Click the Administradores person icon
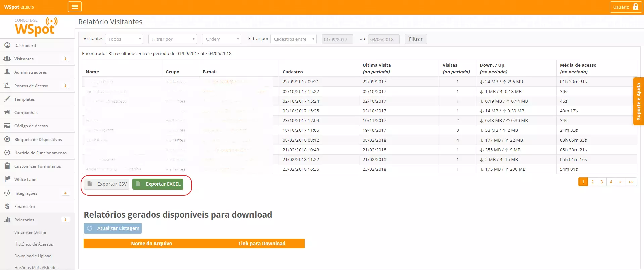This screenshot has width=644, height=270. (x=7, y=72)
